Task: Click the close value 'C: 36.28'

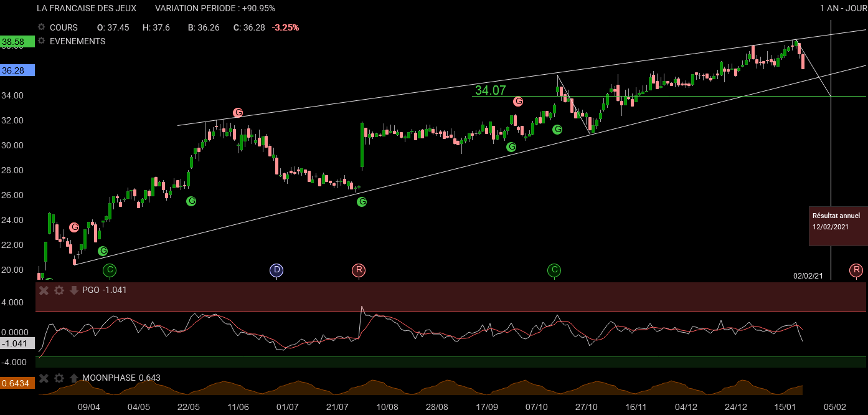Action: [x=249, y=27]
